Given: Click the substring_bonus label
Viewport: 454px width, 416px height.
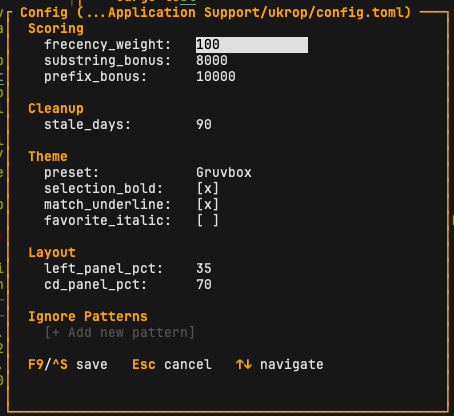Looking at the screenshot, I should tap(107, 61).
